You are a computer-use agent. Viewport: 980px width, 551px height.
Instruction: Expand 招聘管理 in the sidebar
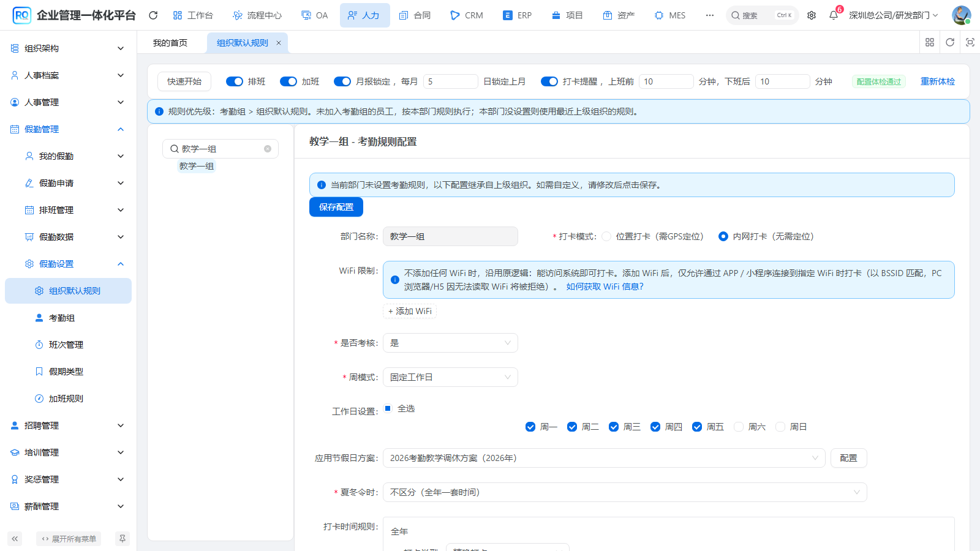69,425
